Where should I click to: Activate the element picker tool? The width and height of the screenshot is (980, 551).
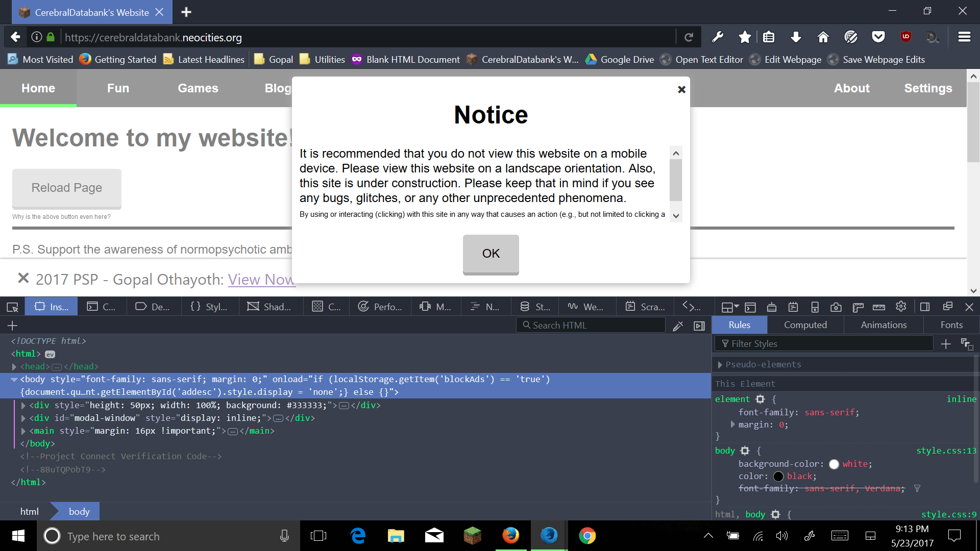click(x=12, y=307)
